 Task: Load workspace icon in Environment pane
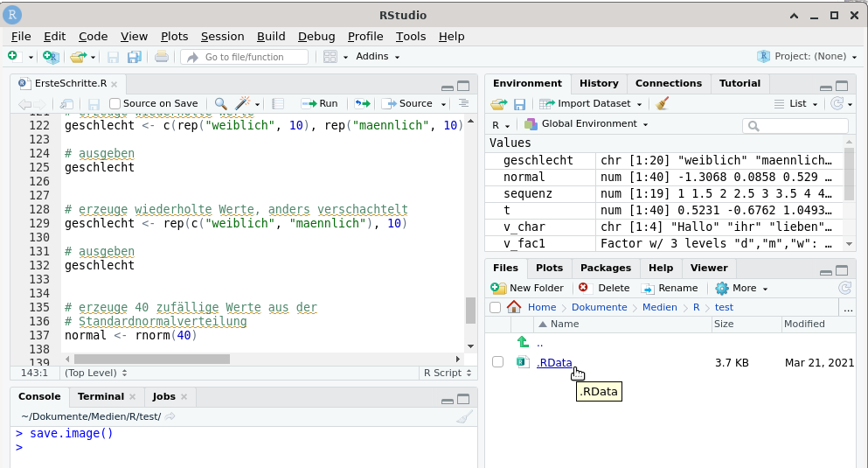point(499,103)
